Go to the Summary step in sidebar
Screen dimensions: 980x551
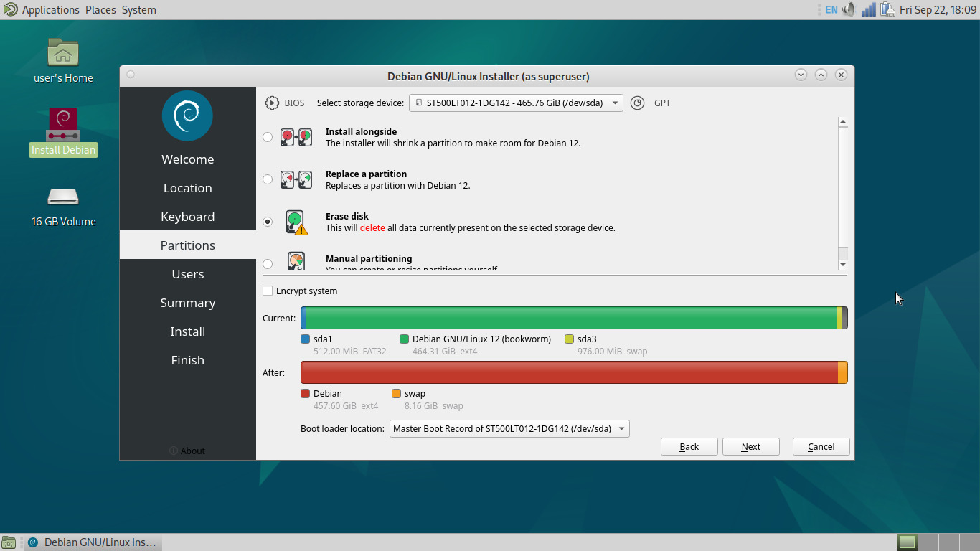pyautogui.click(x=188, y=303)
